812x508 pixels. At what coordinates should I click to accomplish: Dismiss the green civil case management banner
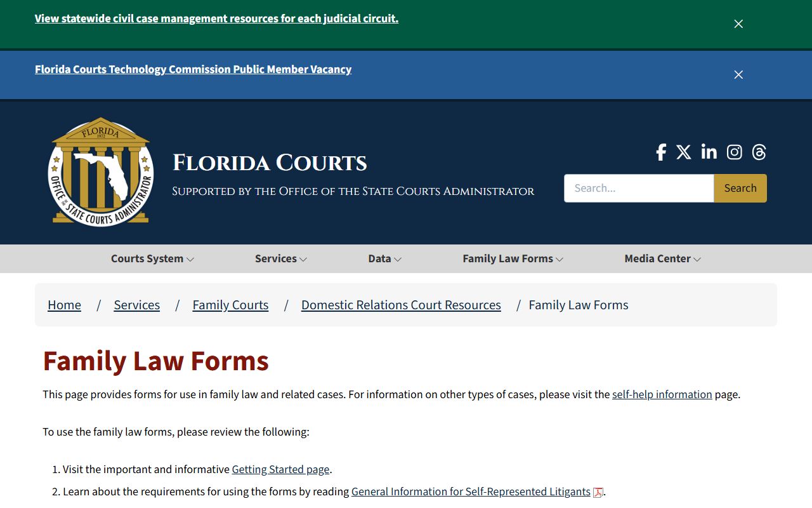click(738, 24)
